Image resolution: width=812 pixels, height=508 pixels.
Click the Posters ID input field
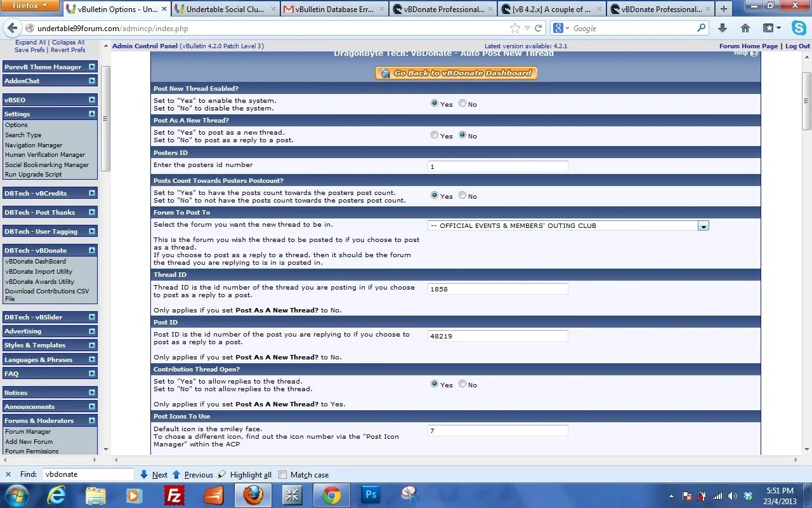click(497, 166)
